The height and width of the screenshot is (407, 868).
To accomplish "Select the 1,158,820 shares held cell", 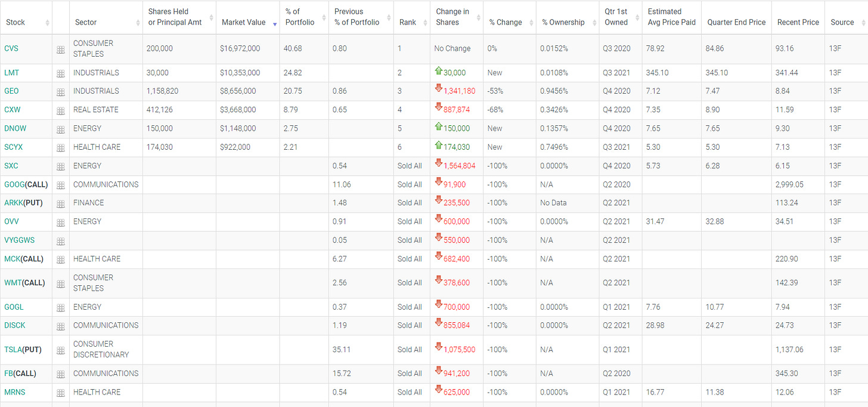I will [179, 91].
